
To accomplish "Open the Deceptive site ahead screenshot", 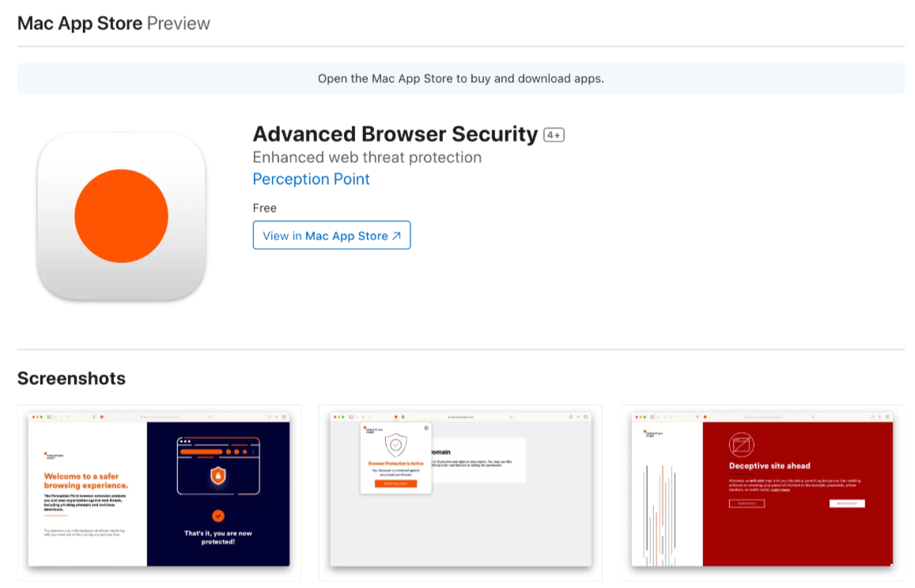I will tap(762, 489).
